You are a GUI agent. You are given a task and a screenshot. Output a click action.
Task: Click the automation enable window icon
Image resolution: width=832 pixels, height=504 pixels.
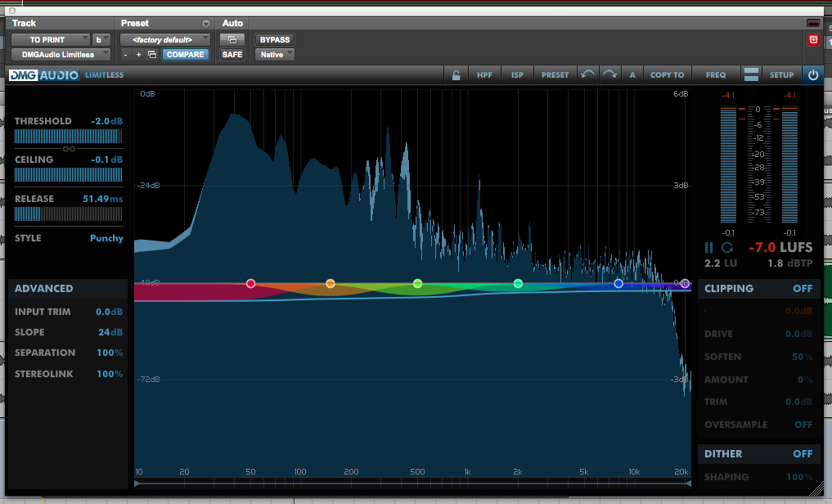pos(232,40)
